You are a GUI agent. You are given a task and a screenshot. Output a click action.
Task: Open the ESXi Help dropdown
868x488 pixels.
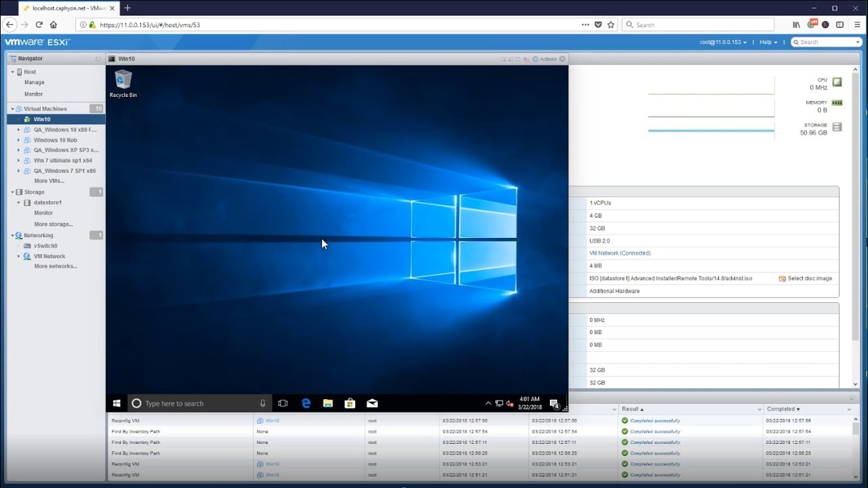pos(768,42)
